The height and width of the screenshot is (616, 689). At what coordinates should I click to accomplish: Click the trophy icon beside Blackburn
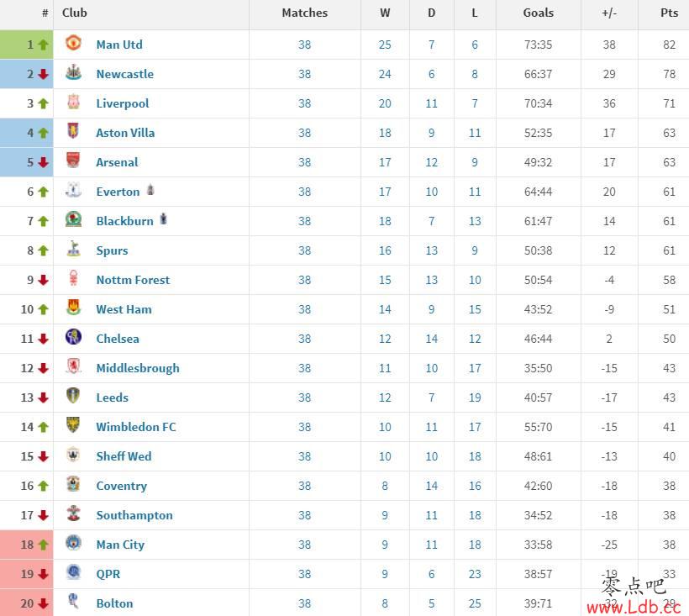tap(164, 218)
